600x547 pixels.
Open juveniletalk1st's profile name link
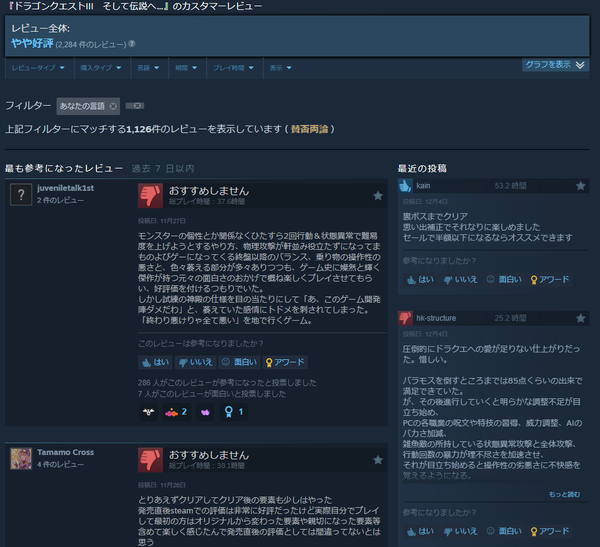(65, 188)
